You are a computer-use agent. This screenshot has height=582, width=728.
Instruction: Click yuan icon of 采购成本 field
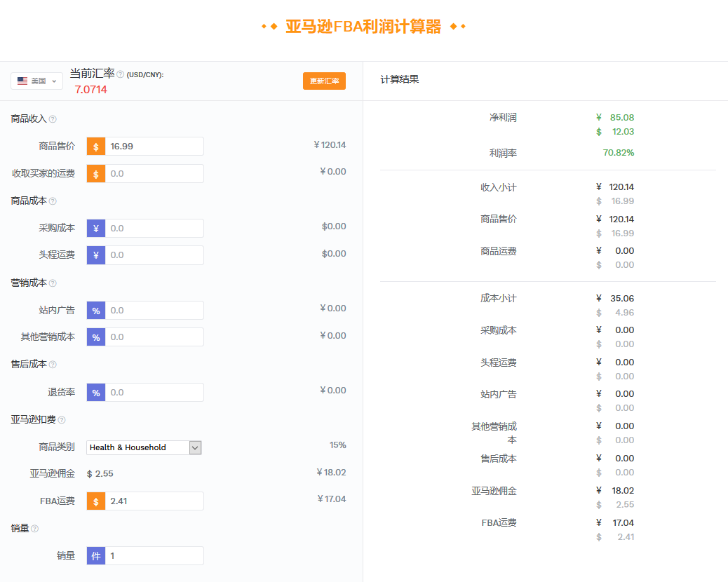coord(96,229)
